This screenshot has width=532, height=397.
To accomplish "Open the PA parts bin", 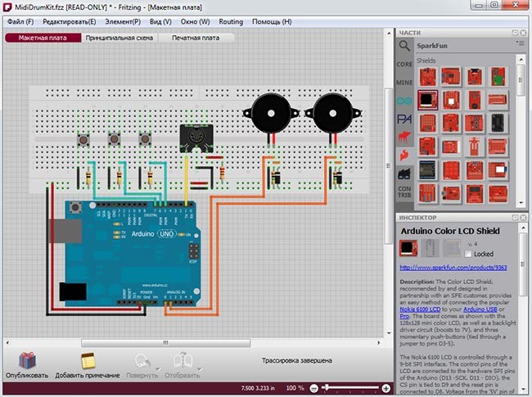I will (x=404, y=120).
